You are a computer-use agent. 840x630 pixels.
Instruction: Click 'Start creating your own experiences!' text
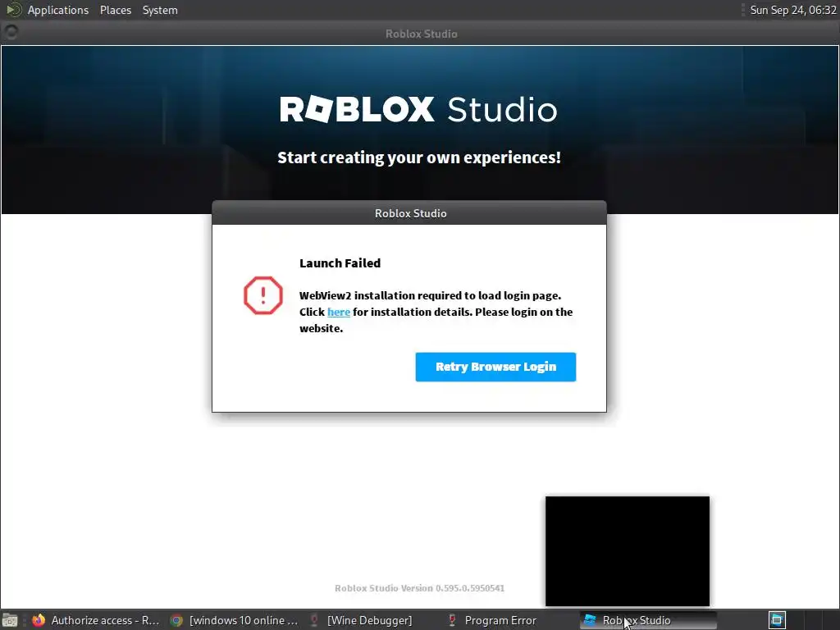(x=419, y=157)
